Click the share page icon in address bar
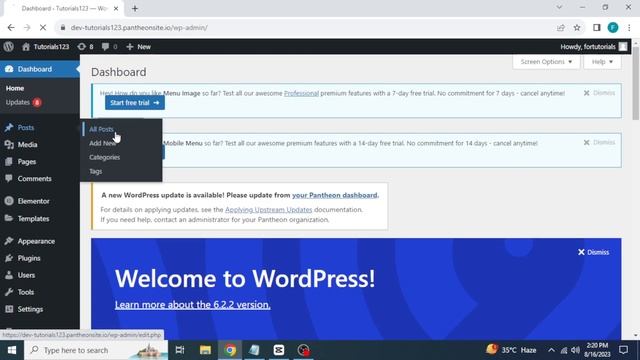The width and height of the screenshot is (640, 360). (x=561, y=28)
